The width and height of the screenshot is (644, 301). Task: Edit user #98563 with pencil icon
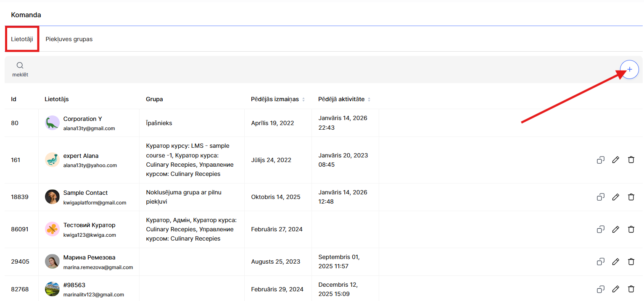[615, 289]
